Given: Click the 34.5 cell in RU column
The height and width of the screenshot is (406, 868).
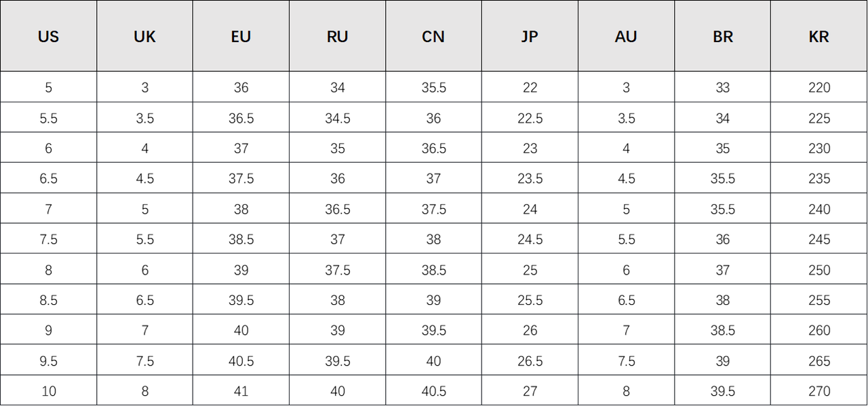Looking at the screenshot, I should pyautogui.click(x=337, y=119).
